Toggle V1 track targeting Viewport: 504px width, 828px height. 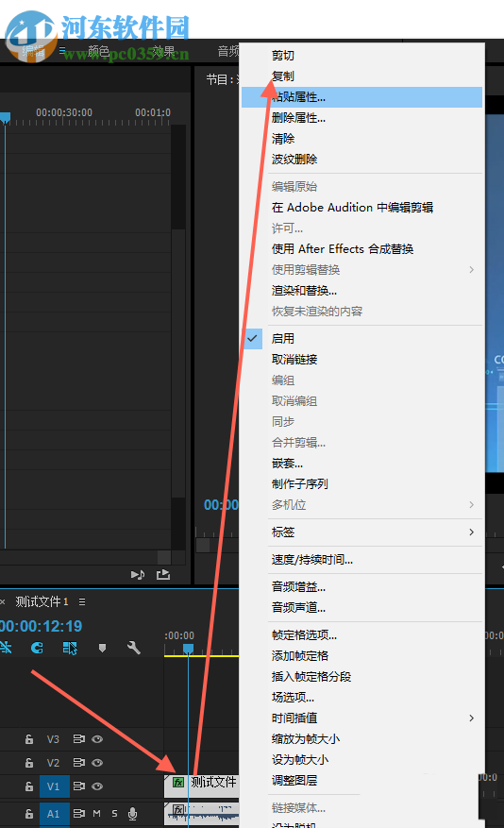tap(54, 786)
